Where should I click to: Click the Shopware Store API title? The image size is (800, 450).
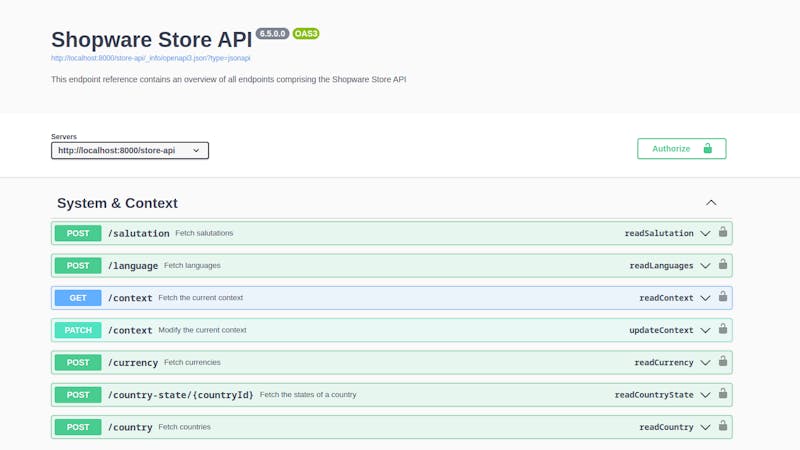pos(152,40)
